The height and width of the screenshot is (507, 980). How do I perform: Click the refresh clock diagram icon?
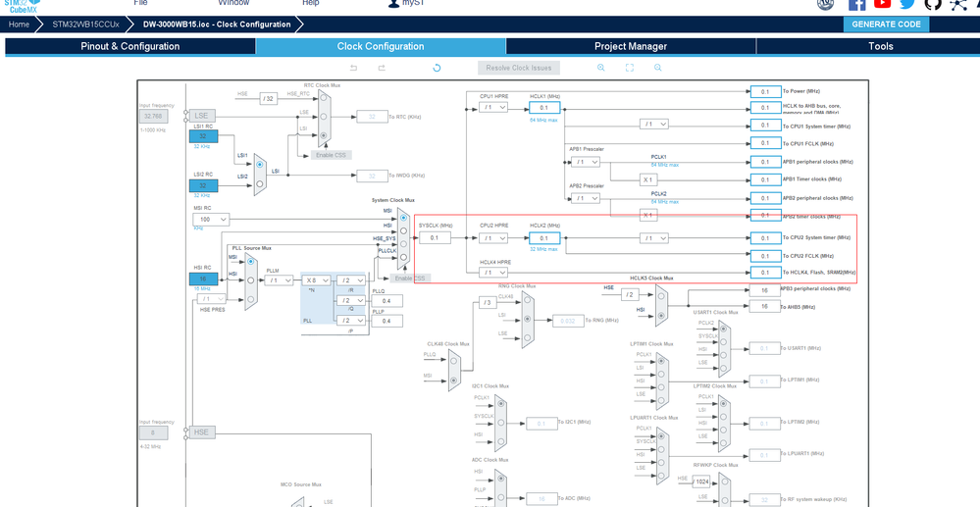[437, 68]
